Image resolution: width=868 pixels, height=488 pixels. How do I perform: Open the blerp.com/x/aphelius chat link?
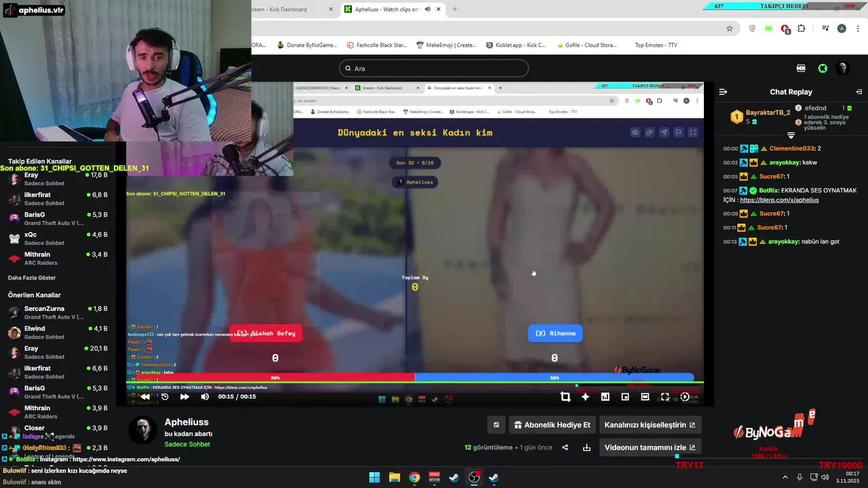pos(779,200)
